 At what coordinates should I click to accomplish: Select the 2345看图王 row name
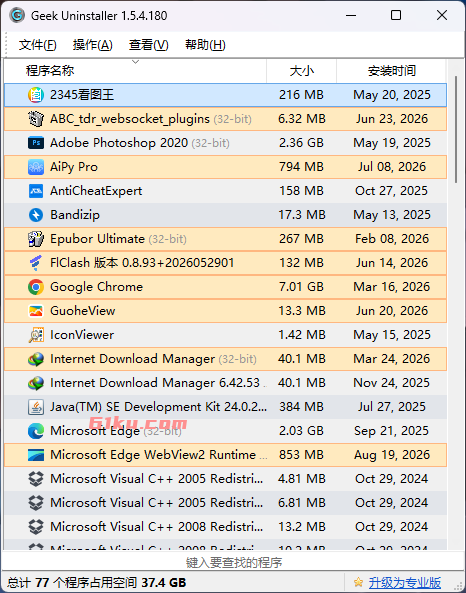[82, 95]
